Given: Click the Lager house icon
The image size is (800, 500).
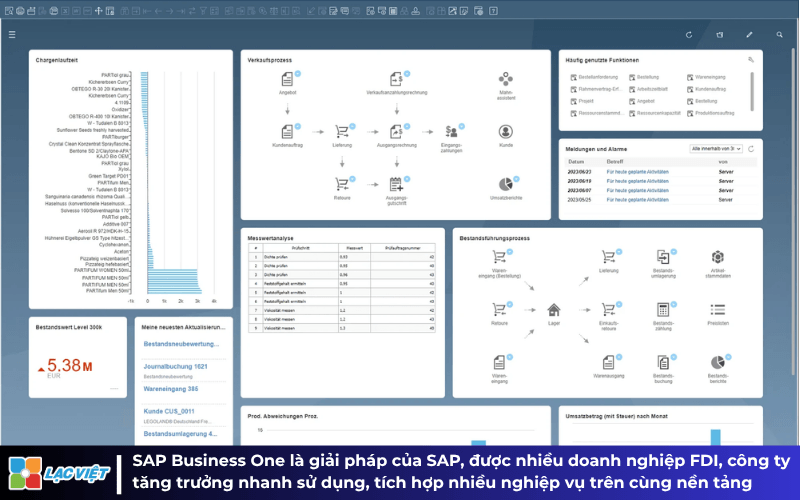Looking at the screenshot, I should click(554, 310).
